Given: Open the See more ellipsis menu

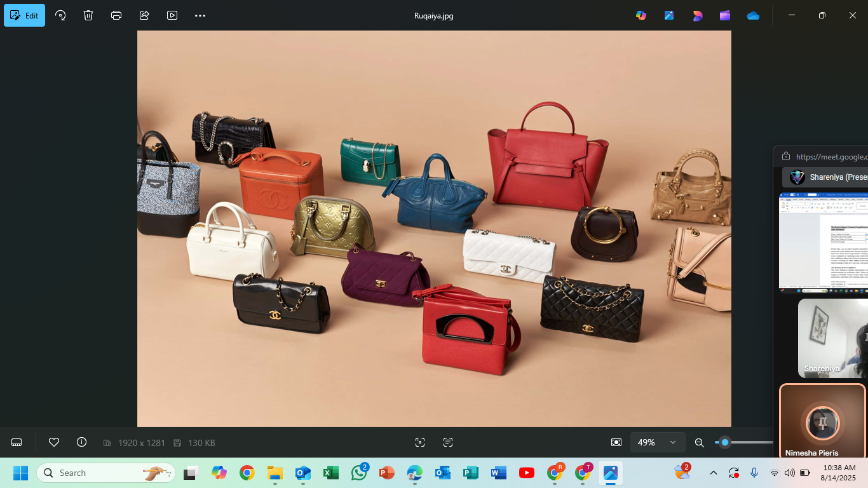Looking at the screenshot, I should click(200, 15).
